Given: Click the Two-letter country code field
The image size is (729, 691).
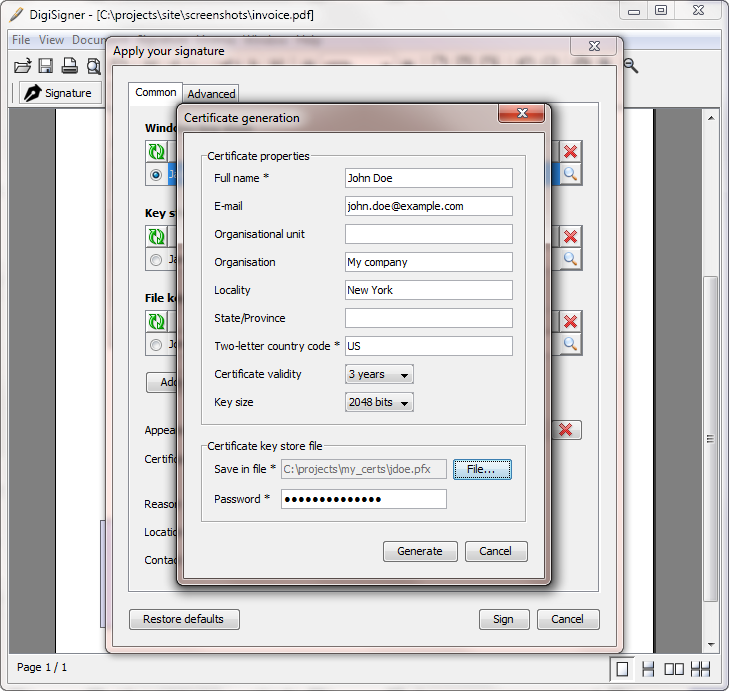Looking at the screenshot, I should [x=429, y=346].
